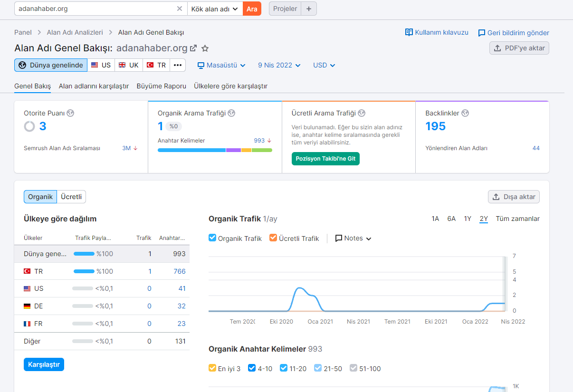Screen dimensions: 573x392
Task: Click TR keywords value 766
Action: point(180,271)
